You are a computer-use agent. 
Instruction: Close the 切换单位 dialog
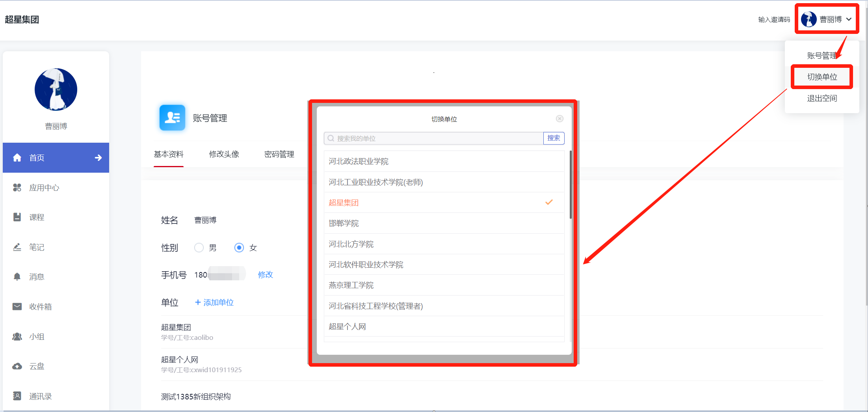[x=559, y=119]
